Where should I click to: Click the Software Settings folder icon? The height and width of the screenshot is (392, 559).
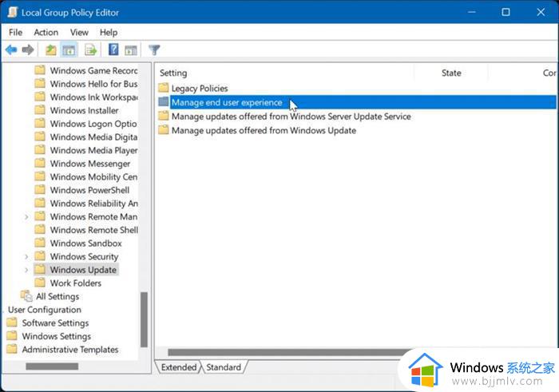(12, 323)
